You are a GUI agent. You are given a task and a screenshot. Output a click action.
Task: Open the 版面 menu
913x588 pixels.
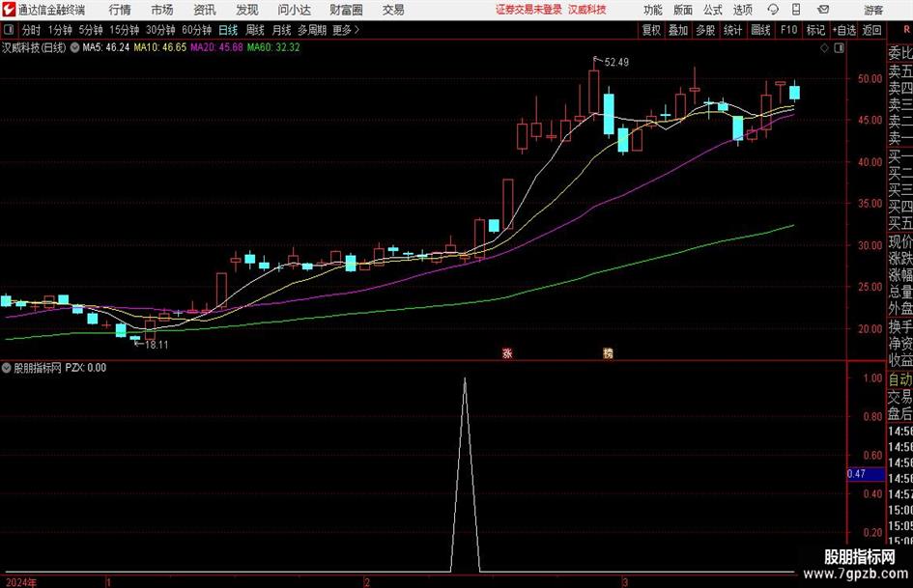tap(683, 10)
